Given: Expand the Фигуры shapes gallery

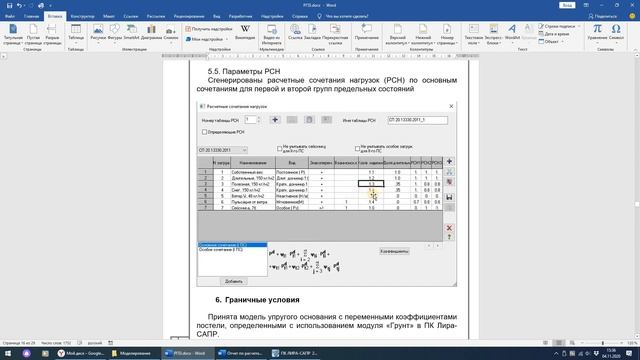Looking at the screenshot, I should [x=115, y=34].
